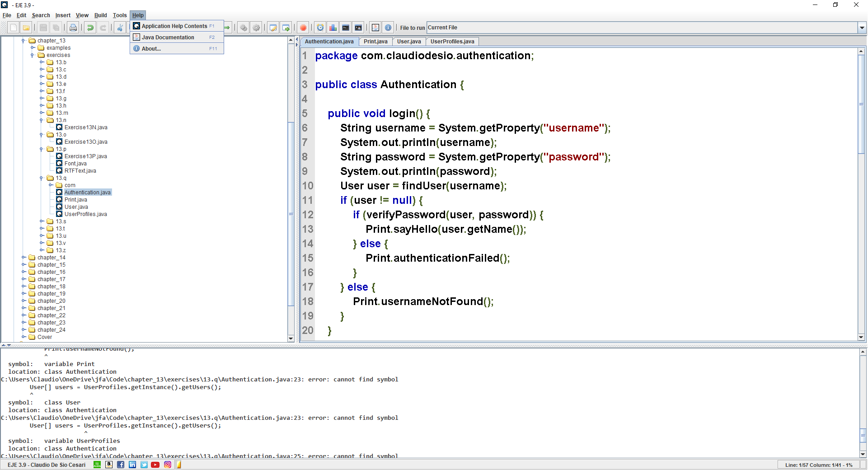This screenshot has height=470, width=868.
Task: Click the output console scrollbar down arrow
Action: point(863,454)
